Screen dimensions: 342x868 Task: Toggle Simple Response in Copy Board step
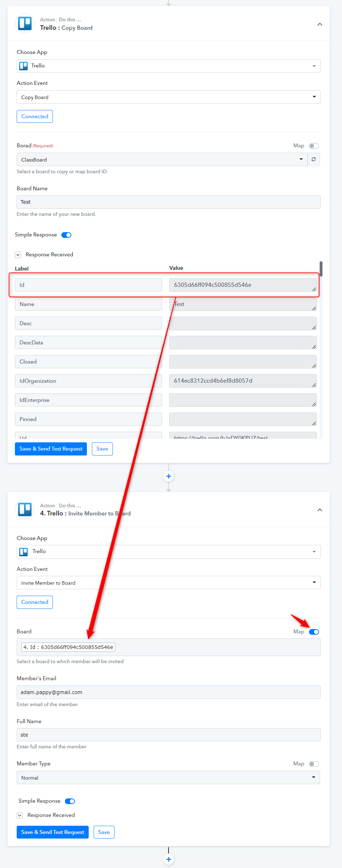[x=66, y=235]
